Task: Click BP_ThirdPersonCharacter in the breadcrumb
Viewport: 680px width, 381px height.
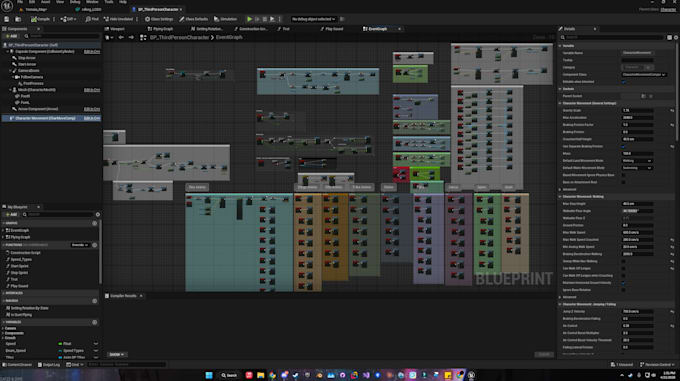Action: (179, 38)
